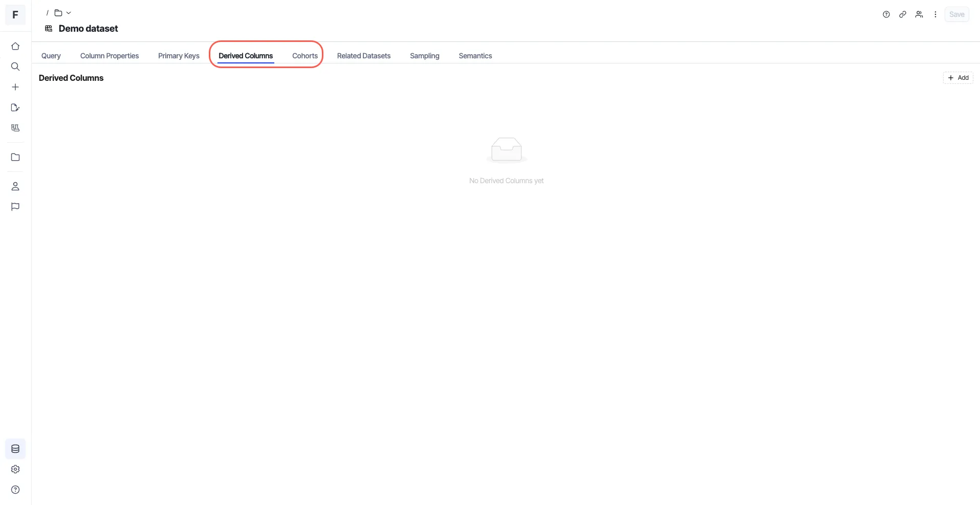Open the user profile icon in sidebar
The width and height of the screenshot is (980, 505).
15,186
